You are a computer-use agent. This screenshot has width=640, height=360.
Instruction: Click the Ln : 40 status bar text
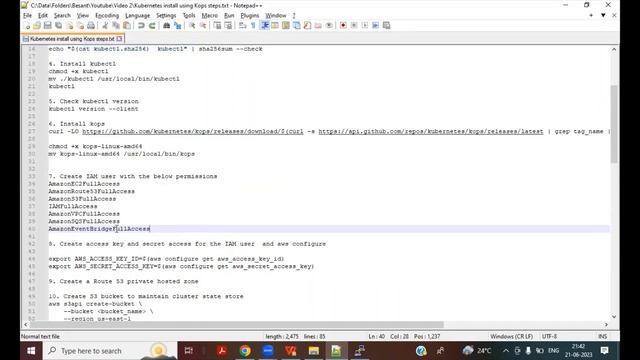point(376,336)
